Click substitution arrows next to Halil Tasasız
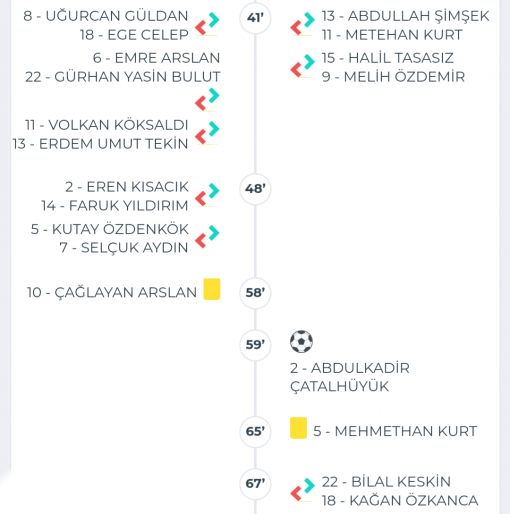Viewport: 510px width, 514px height. tap(303, 66)
